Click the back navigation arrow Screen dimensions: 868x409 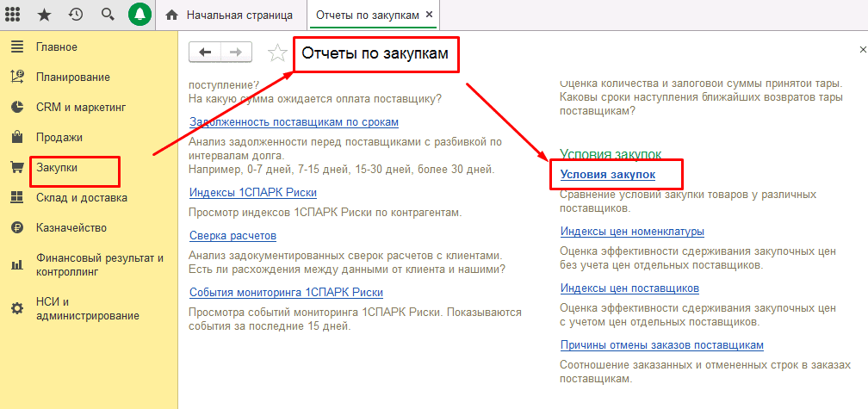pyautogui.click(x=204, y=52)
